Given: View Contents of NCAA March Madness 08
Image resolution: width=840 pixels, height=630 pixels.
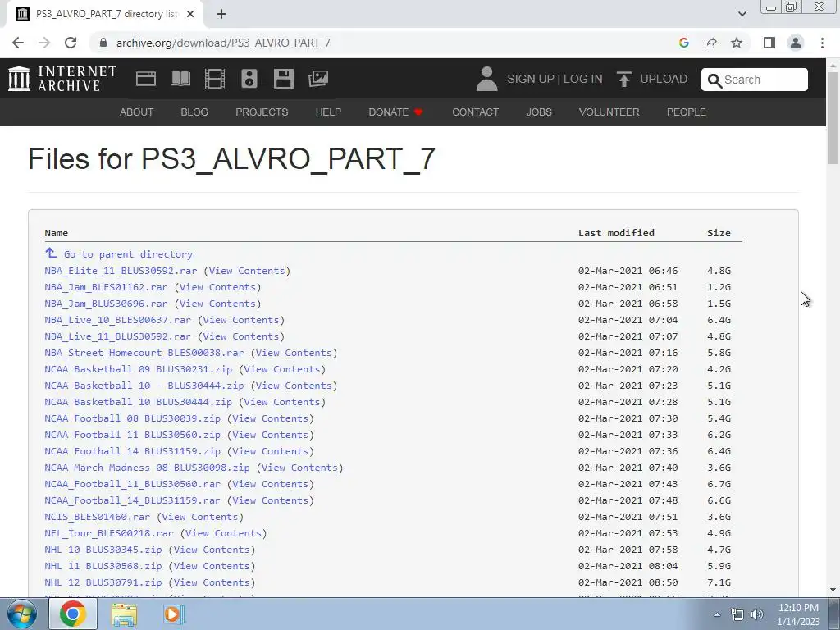Looking at the screenshot, I should point(300,468).
